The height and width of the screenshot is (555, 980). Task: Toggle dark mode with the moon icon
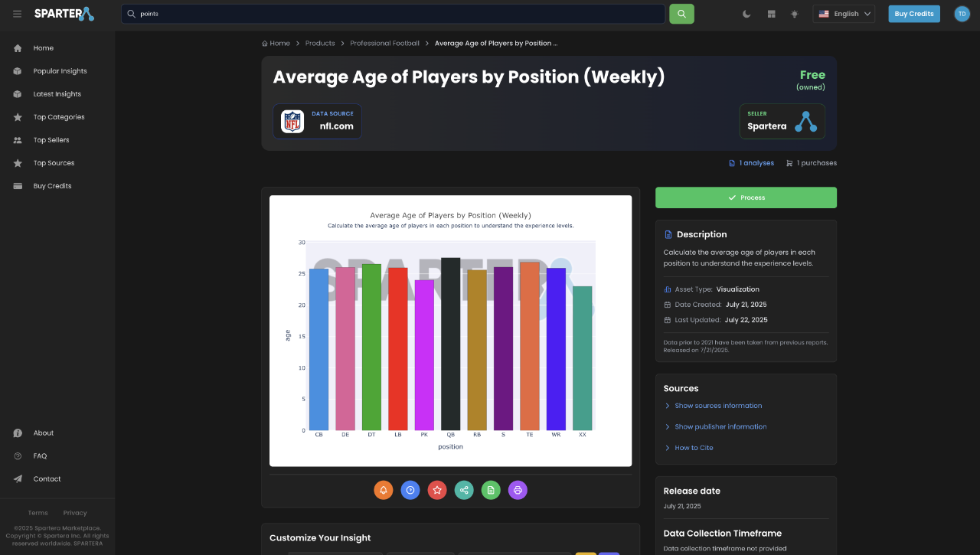click(x=746, y=13)
